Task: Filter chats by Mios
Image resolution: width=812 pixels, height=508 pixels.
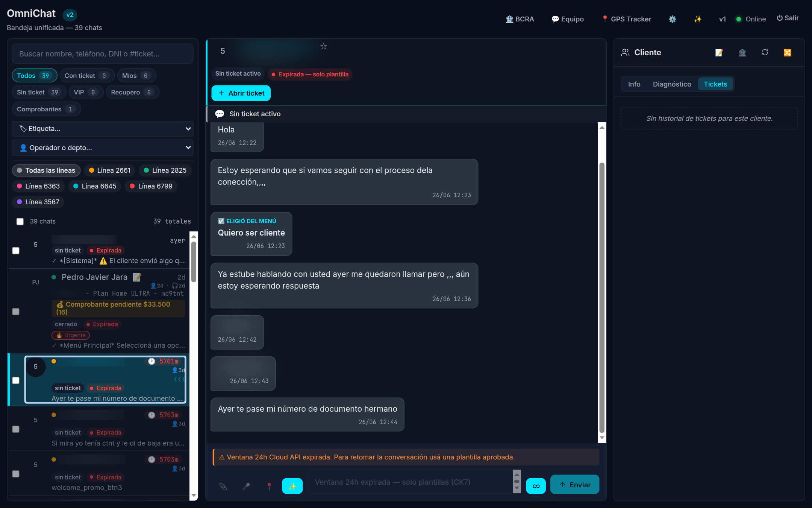Action: pos(137,76)
